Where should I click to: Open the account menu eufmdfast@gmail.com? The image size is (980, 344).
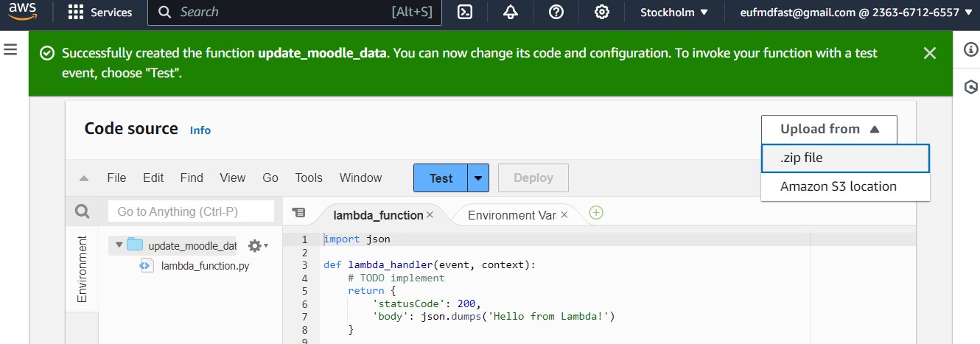tap(856, 13)
